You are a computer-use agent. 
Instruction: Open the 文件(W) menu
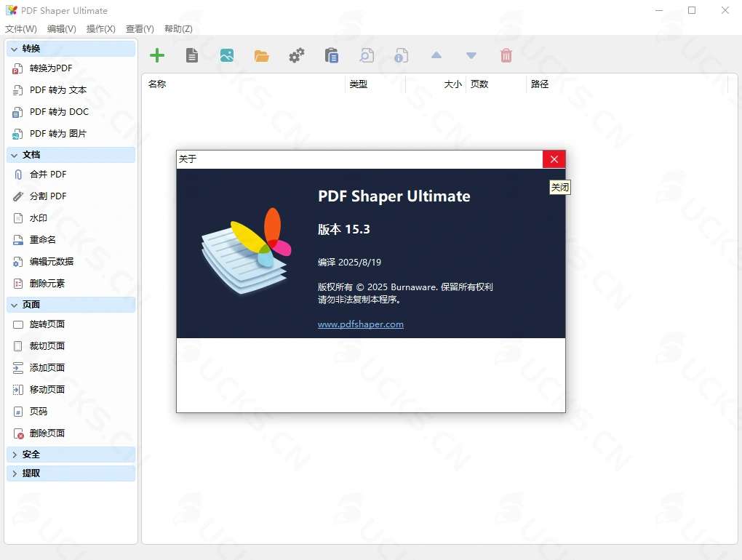tap(21, 28)
